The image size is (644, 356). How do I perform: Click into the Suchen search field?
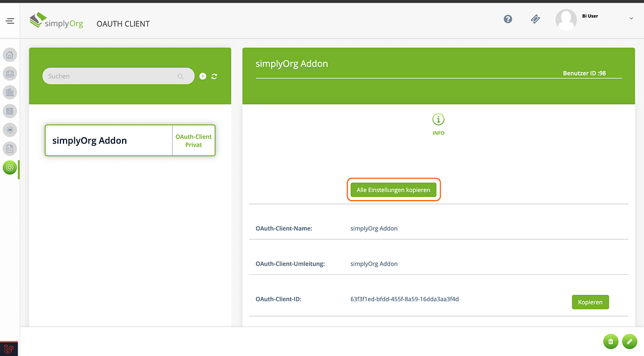[x=118, y=76]
